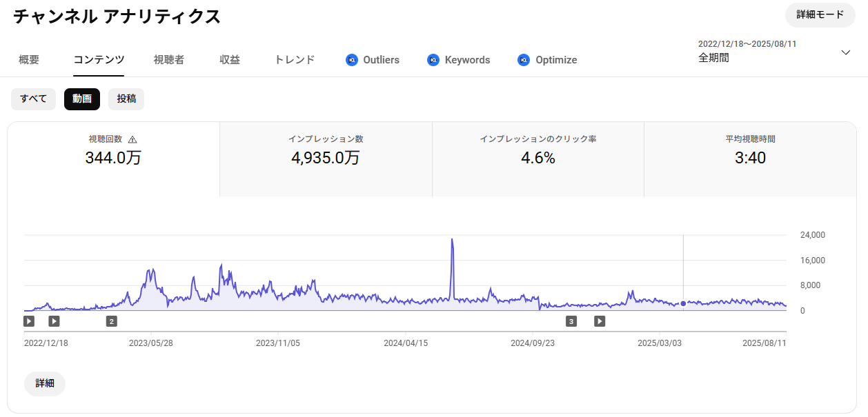Click the Outliers tab icon
This screenshot has height=417, width=868.
point(351,60)
